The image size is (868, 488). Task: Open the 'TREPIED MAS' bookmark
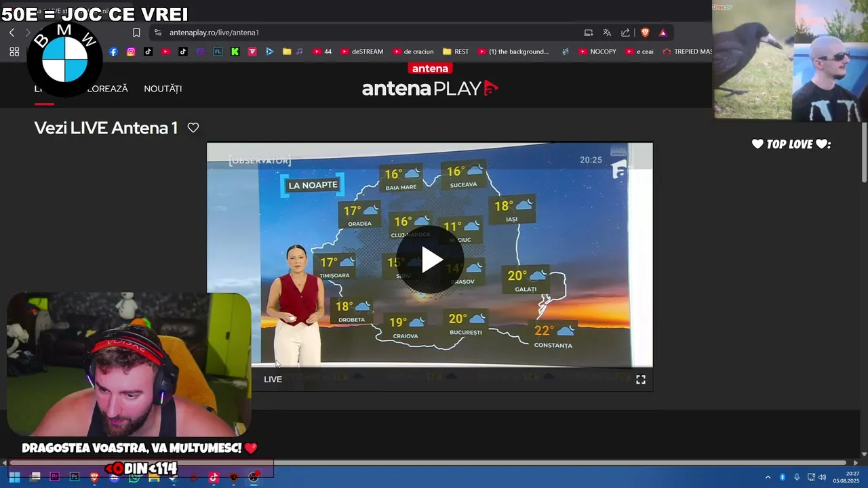tap(687, 52)
